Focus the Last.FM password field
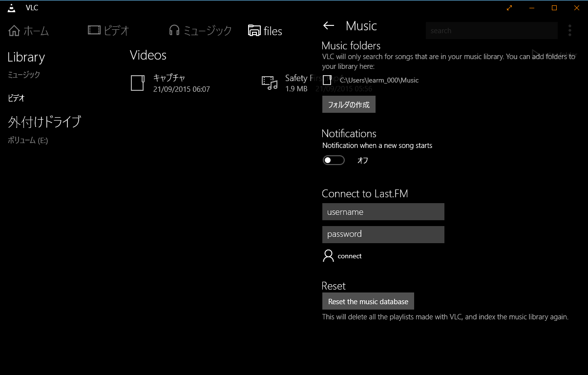588x375 pixels. tap(383, 234)
